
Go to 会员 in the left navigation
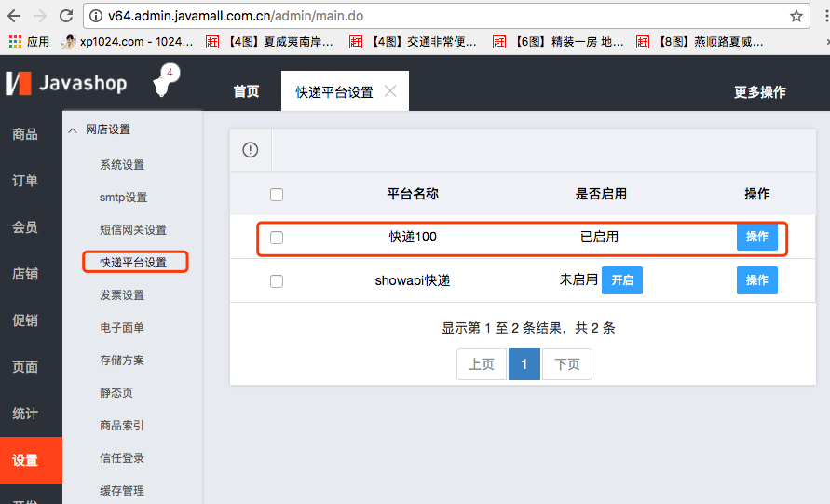tap(25, 227)
